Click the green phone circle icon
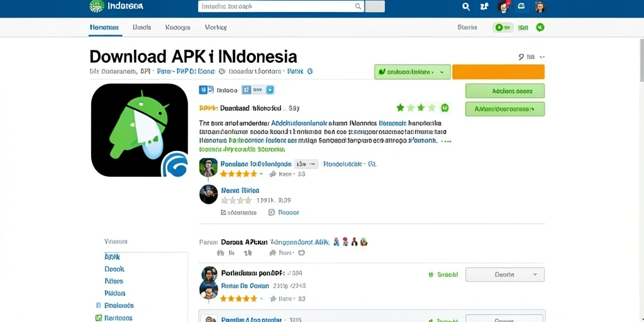This screenshot has width=644, height=322. point(540,28)
